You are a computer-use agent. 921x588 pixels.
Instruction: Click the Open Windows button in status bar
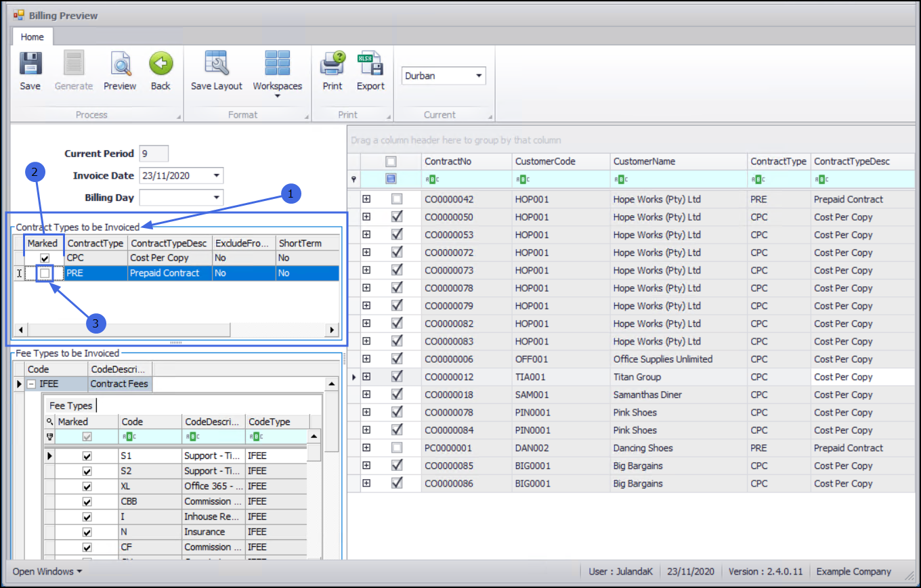[x=47, y=572]
